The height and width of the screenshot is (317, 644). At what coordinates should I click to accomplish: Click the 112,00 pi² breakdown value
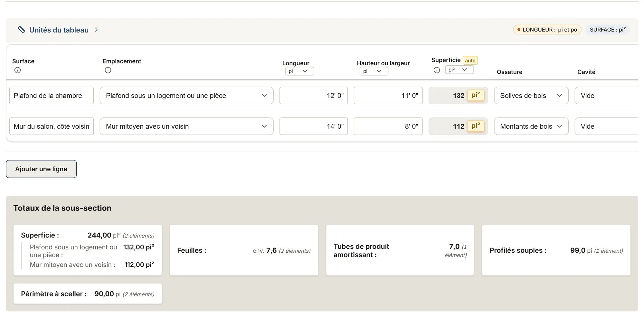point(139,265)
